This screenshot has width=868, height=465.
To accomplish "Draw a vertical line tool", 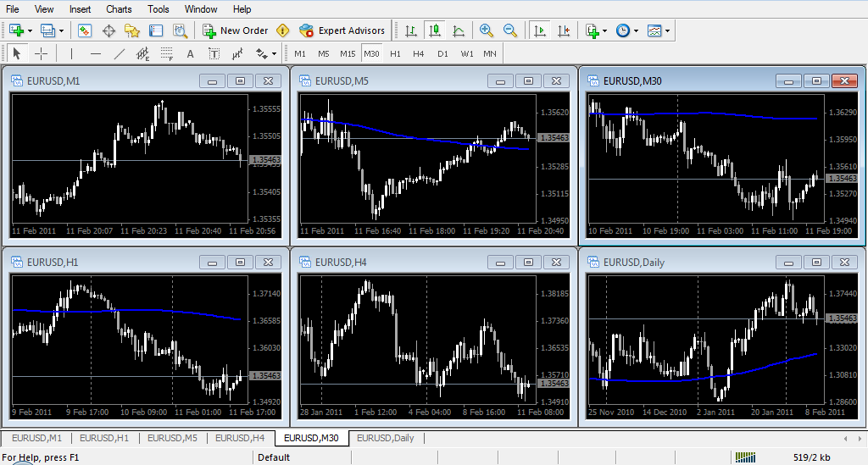I will coord(71,53).
